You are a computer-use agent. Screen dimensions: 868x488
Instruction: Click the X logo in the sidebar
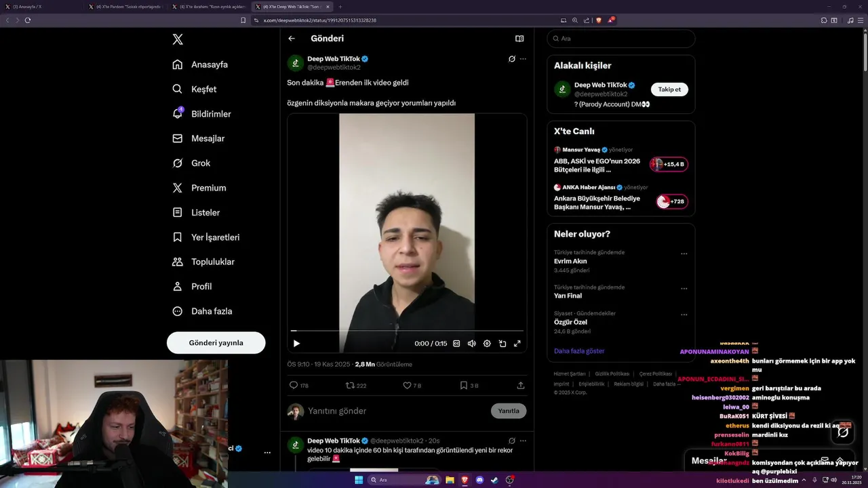(x=178, y=39)
